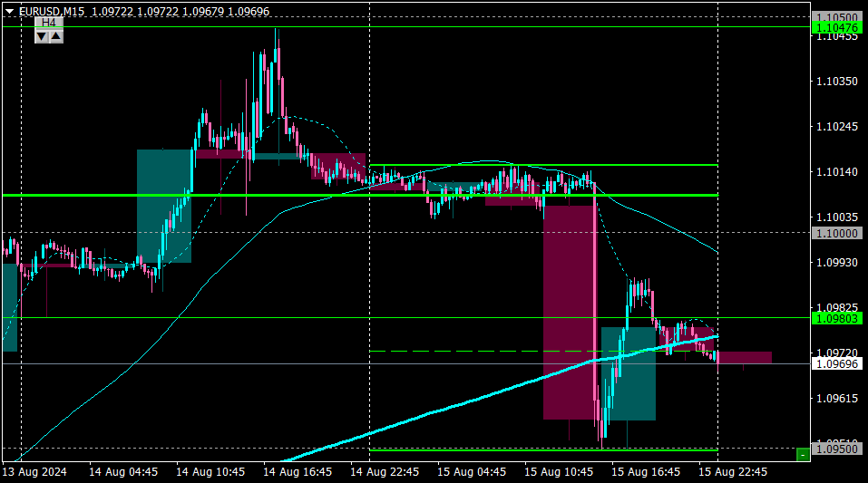Click the green minus button at bottom right
This screenshot has height=483, width=868.
pos(803,455)
